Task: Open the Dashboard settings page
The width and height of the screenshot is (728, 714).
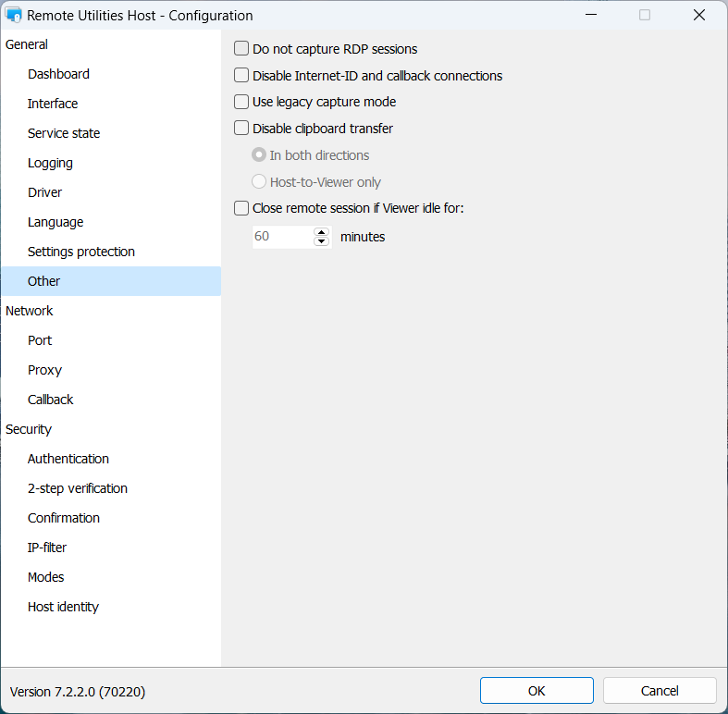Action: tap(58, 74)
